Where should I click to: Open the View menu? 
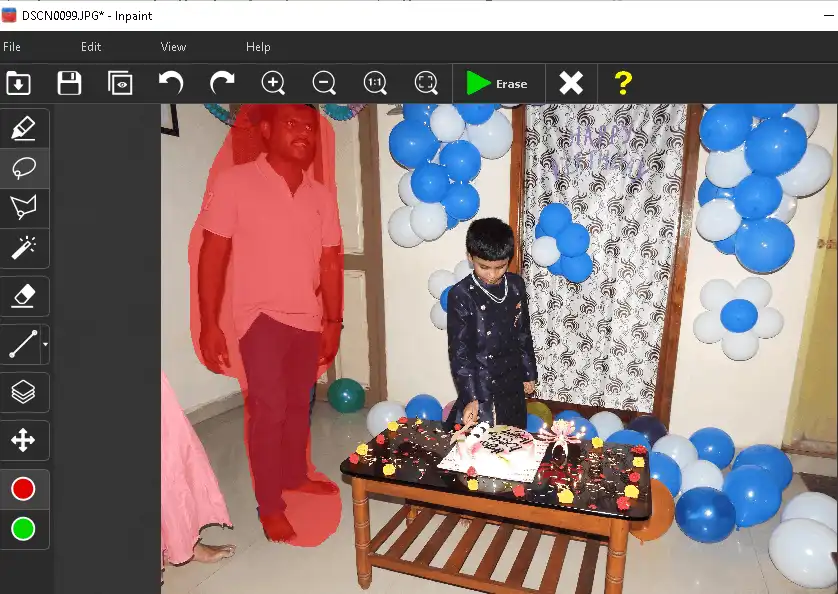tap(173, 47)
